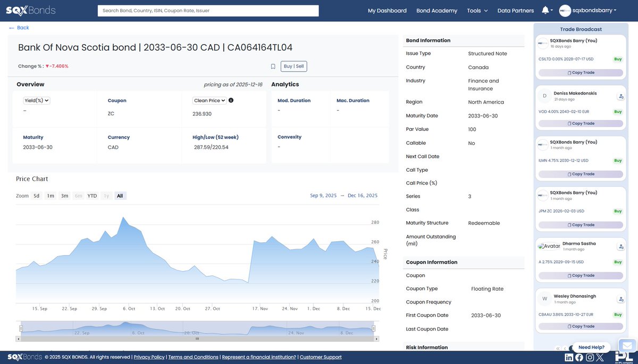The width and height of the screenshot is (638, 364).
Task: Click the Trade Broadcast panel heading
Action: [x=581, y=29]
